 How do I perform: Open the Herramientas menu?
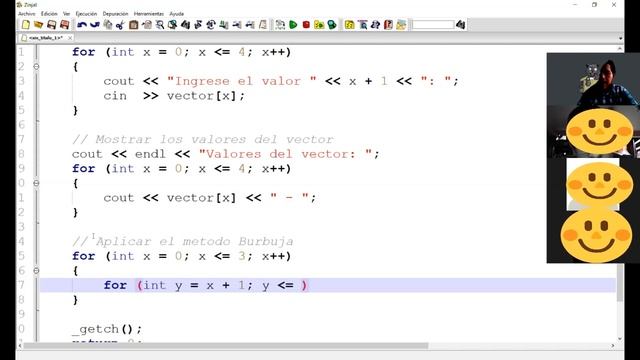pos(149,13)
